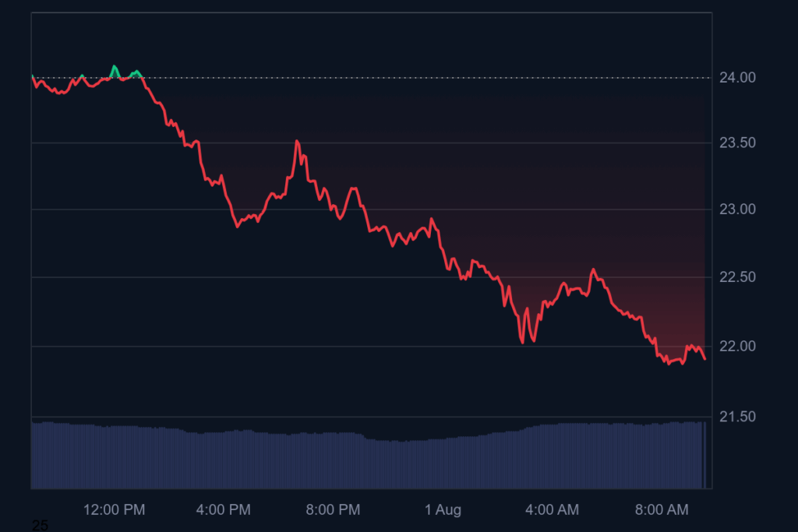798x532 pixels.
Task: Click the 23.50 price axis label
Action: 736,143
